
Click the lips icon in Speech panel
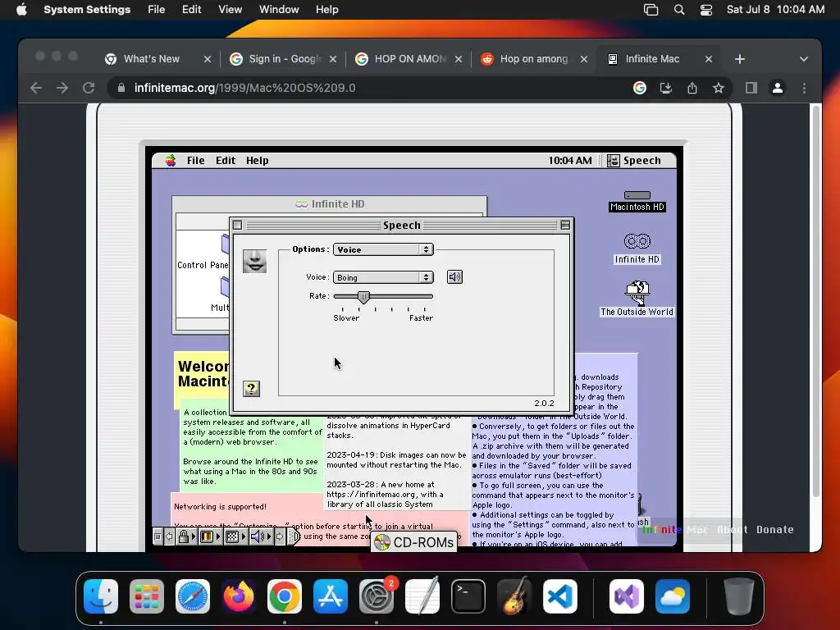(x=254, y=262)
